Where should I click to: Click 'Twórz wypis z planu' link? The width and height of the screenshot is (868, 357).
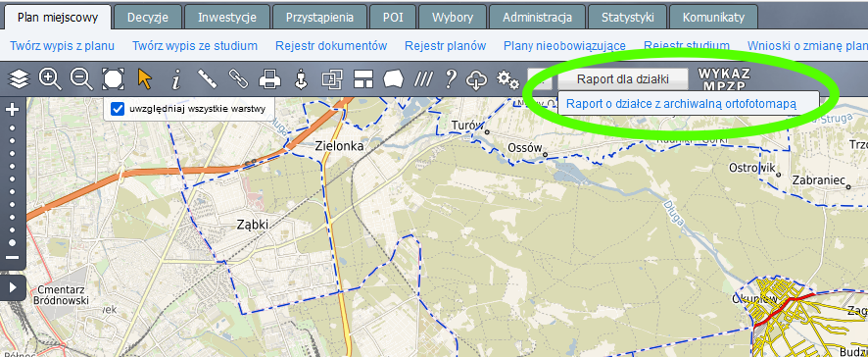click(62, 45)
